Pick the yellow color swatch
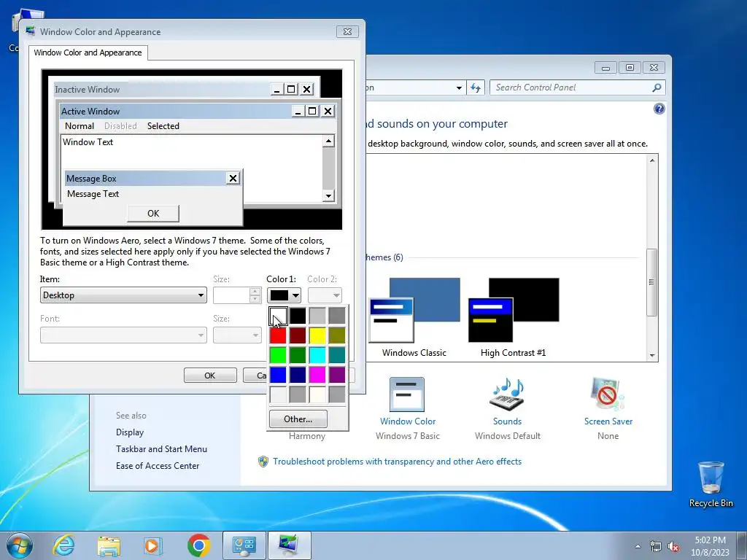The width and height of the screenshot is (747, 560). coord(317,335)
